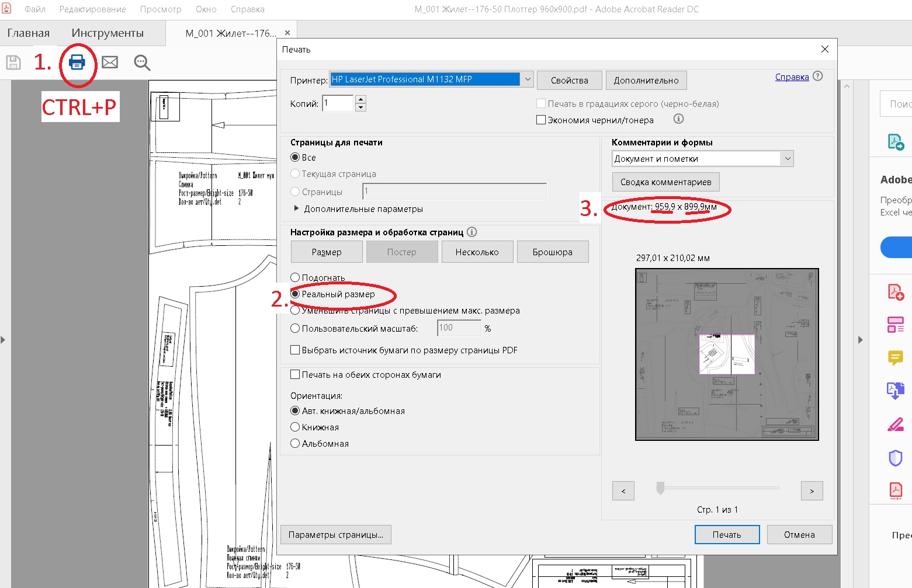912x588 pixels.
Task: Click red PDF tool icon at sidebar bottom
Action: [896, 490]
